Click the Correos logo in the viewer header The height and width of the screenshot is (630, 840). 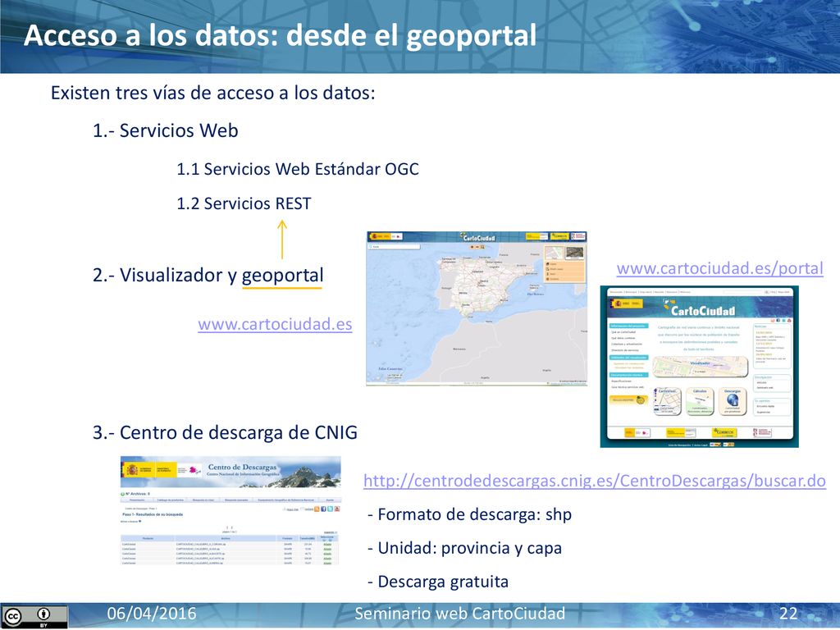(559, 236)
